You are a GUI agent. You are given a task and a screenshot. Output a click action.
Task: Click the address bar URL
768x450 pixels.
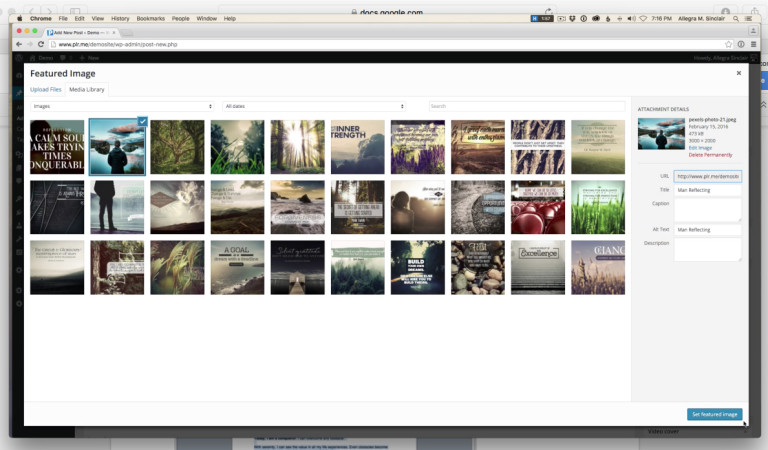(118, 44)
